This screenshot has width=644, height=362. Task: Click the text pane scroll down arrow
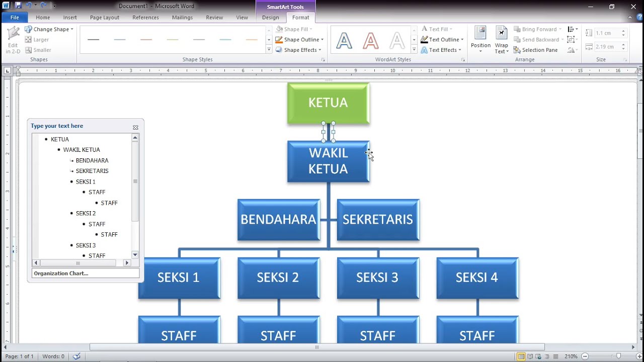(135, 255)
